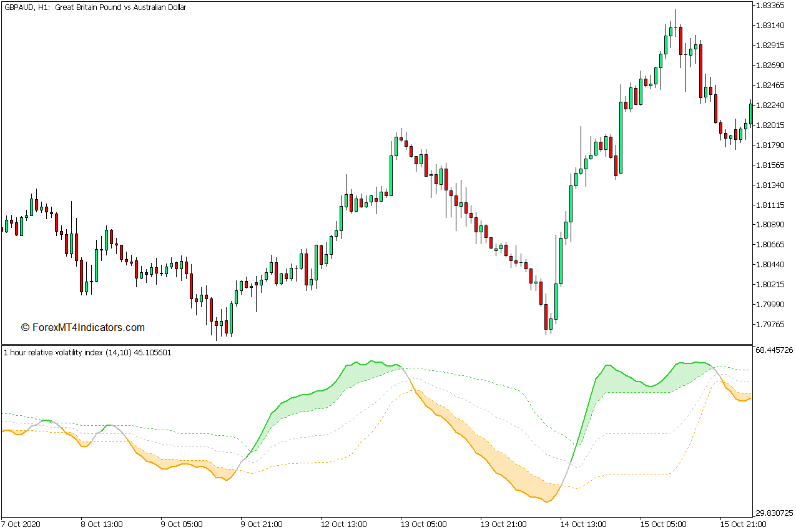The image size is (796, 532).
Task: Open the ForexMT4Indicators.com watermark link
Action: pos(82,327)
